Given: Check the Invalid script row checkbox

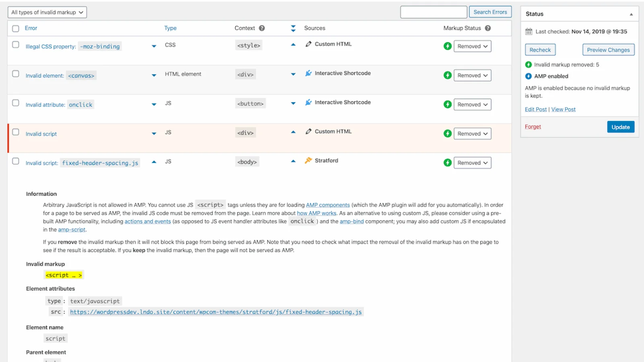Looking at the screenshot, I should 16,132.
